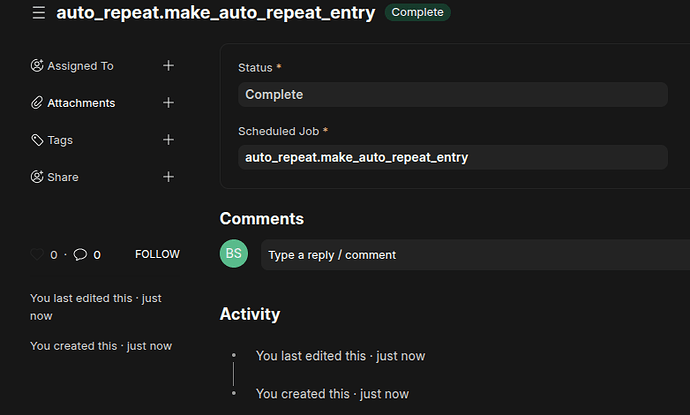This screenshot has height=415, width=690.
Task: Add an attachment with the plus icon
Action: pyautogui.click(x=168, y=103)
